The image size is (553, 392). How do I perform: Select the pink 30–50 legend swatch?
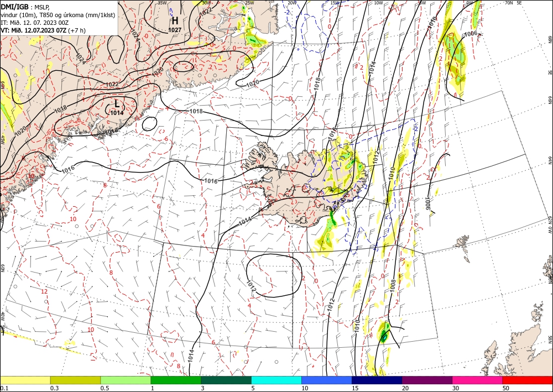coord(478,380)
